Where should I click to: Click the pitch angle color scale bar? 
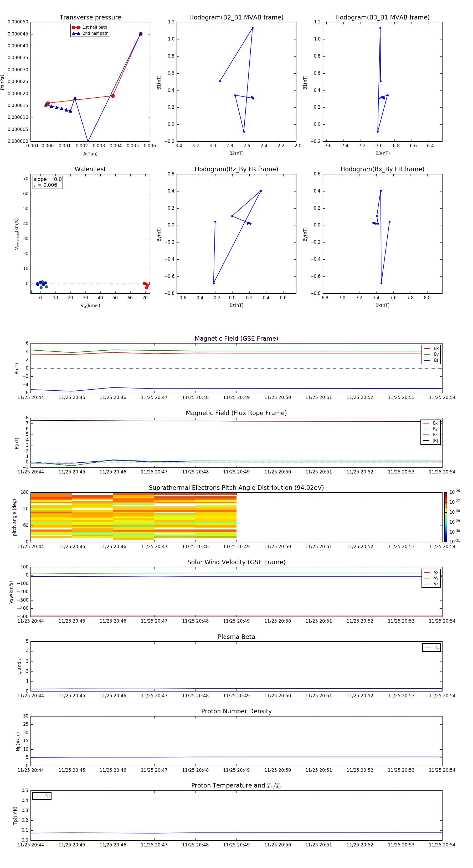[446, 517]
